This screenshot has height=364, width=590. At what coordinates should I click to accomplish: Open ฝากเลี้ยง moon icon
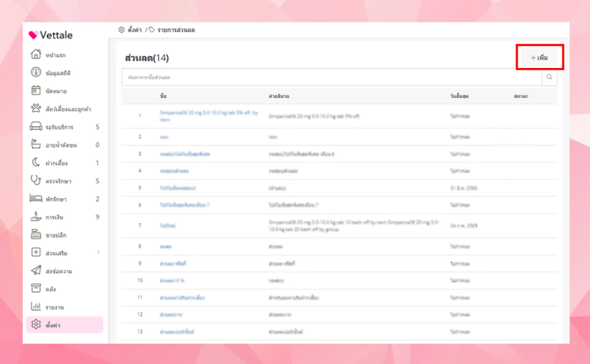coord(36,163)
